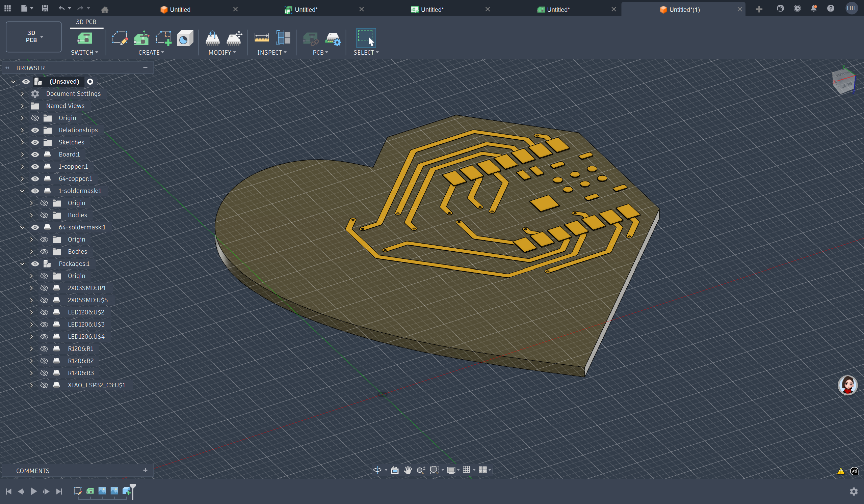
Task: Add a new comment with plus button
Action: [x=145, y=470]
